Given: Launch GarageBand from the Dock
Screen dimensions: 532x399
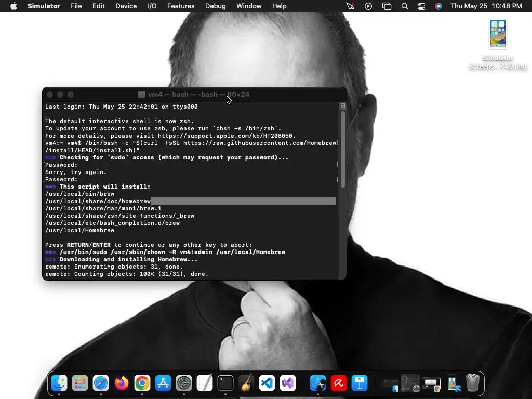Looking at the screenshot, I should click(x=246, y=383).
